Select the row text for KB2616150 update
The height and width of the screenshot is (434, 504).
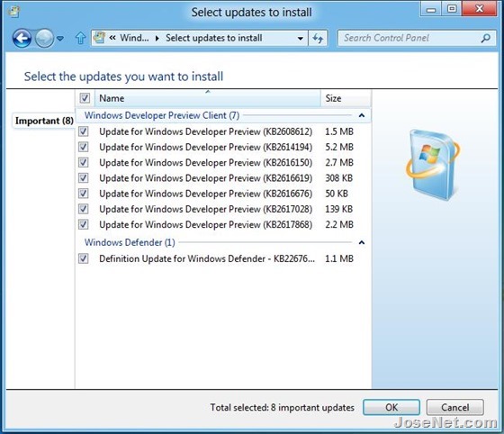(206, 162)
